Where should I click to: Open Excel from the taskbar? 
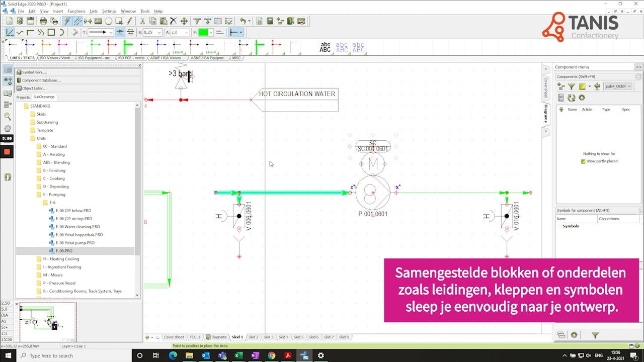click(238, 355)
